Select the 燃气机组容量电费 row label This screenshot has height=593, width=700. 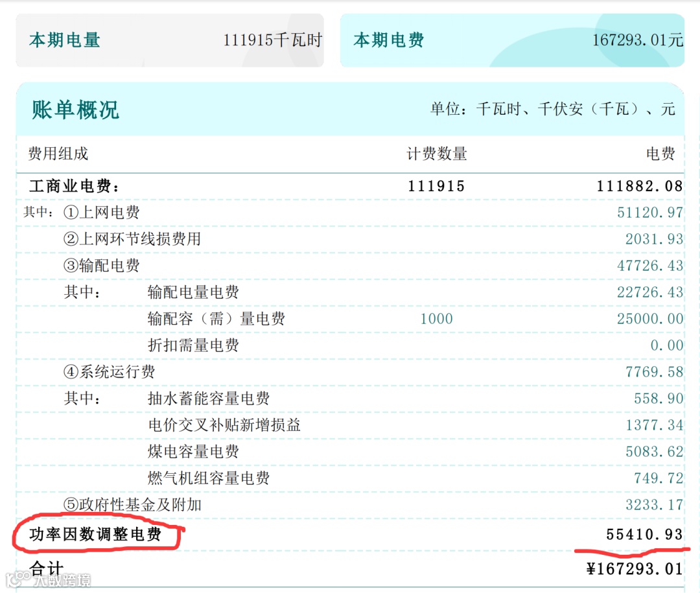[209, 478]
